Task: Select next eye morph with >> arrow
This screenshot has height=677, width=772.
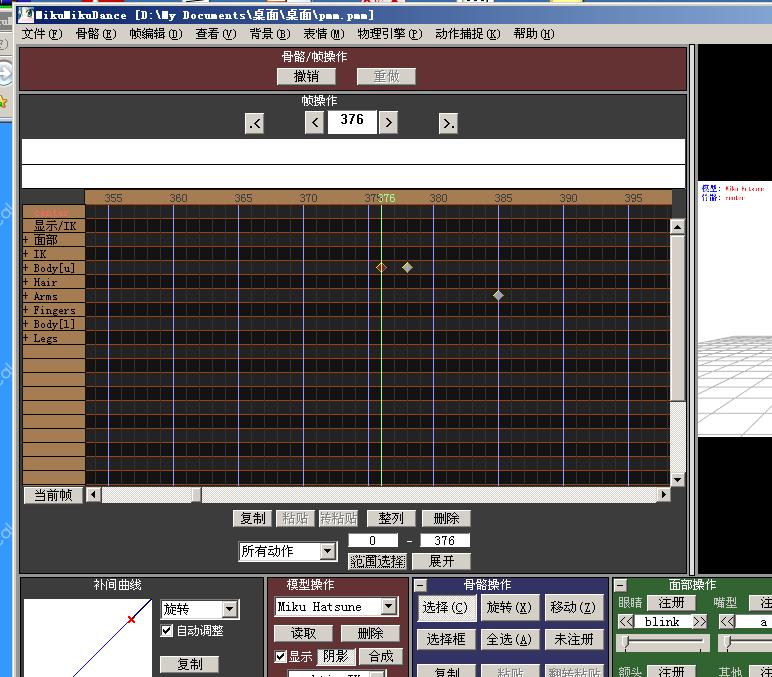Action: click(700, 621)
